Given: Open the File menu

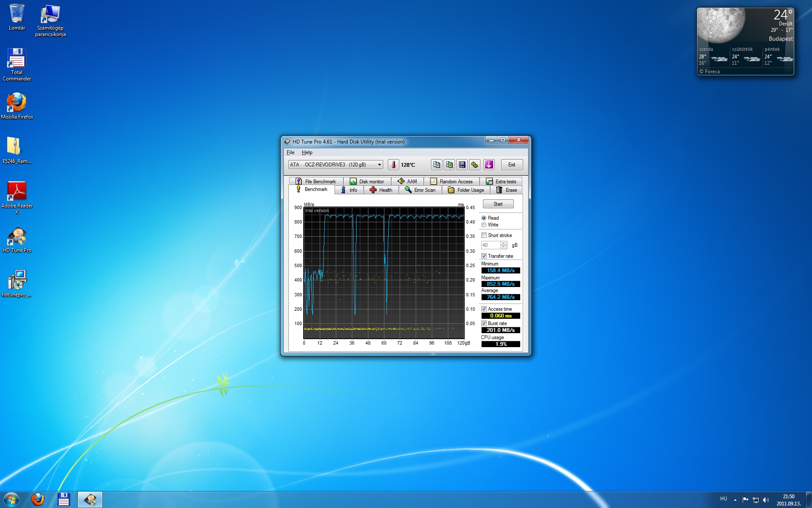Looking at the screenshot, I should 291,152.
